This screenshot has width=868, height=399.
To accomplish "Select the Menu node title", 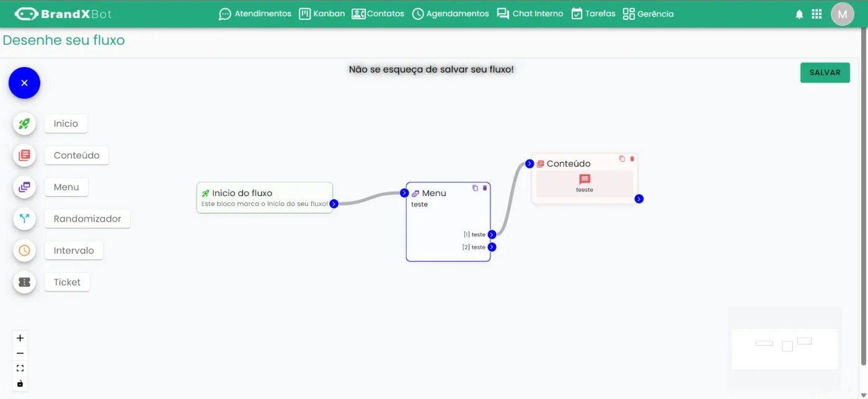I will pos(434,193).
